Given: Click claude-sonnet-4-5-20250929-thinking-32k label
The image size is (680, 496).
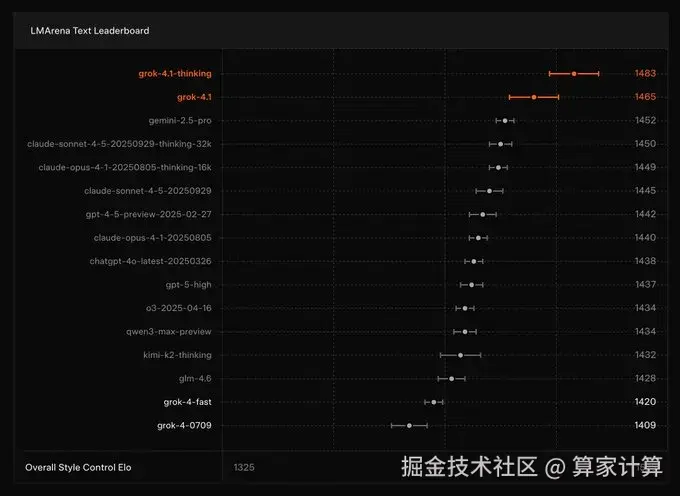Looking at the screenshot, I should tap(119, 144).
